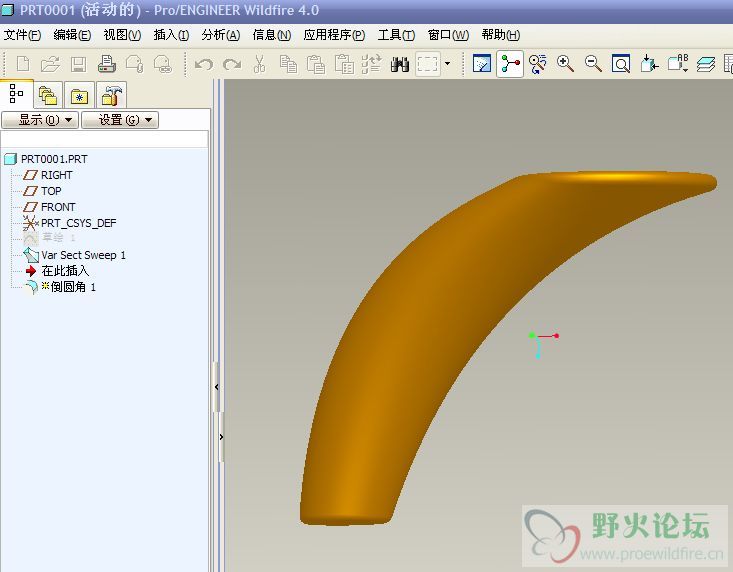Undo the last action
Image resolution: width=733 pixels, height=572 pixels.
(203, 64)
